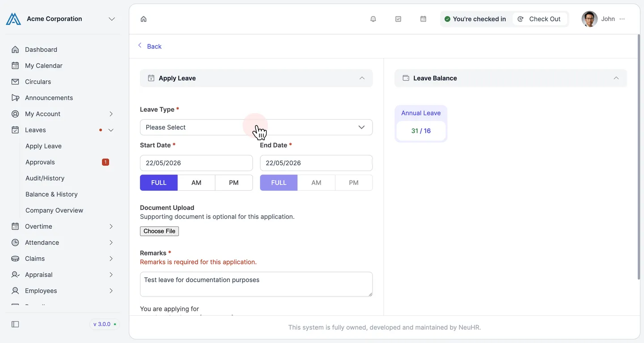Select AM for end date
The image size is (644, 343).
(316, 183)
